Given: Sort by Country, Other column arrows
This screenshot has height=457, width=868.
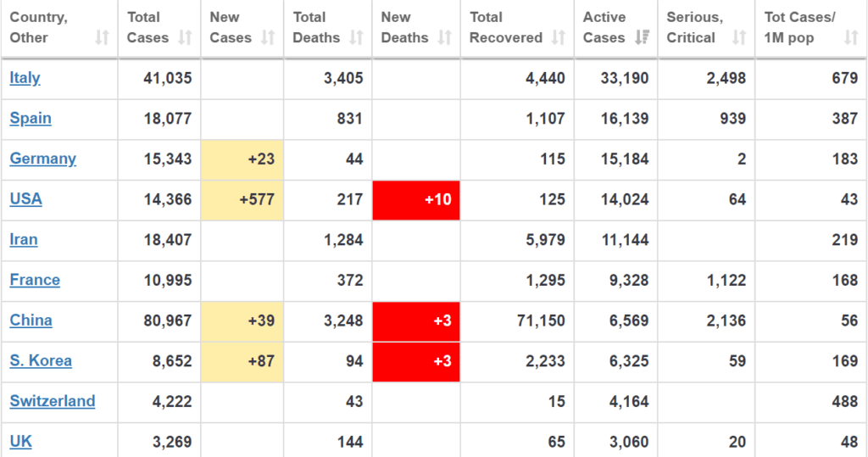Looking at the screenshot, I should (102, 37).
